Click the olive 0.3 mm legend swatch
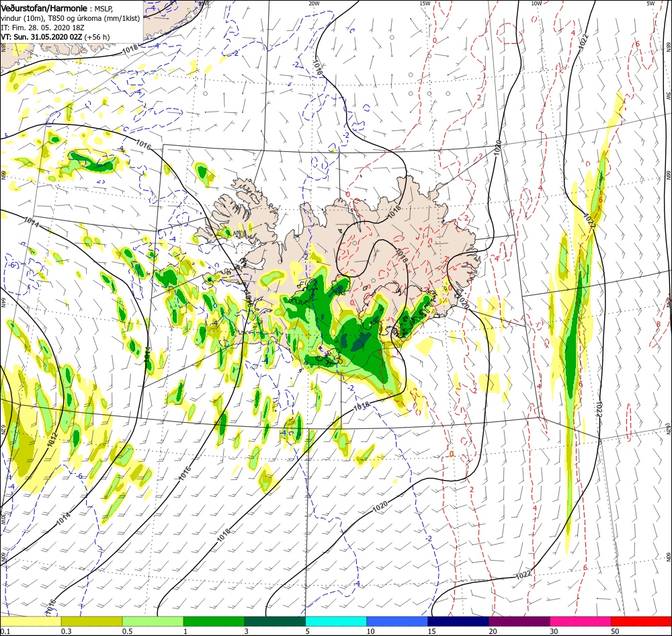The width and height of the screenshot is (672, 636). pyautogui.click(x=91, y=621)
